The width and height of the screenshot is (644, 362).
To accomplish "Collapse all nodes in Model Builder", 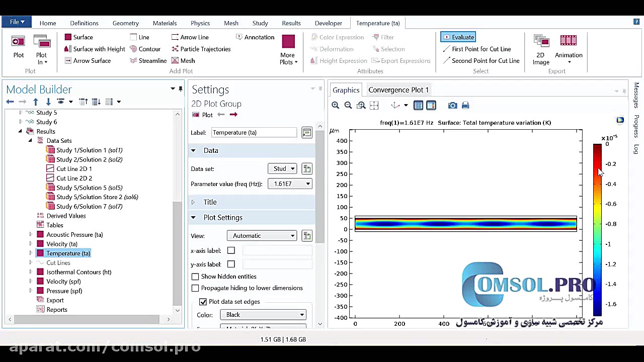I will click(x=84, y=102).
